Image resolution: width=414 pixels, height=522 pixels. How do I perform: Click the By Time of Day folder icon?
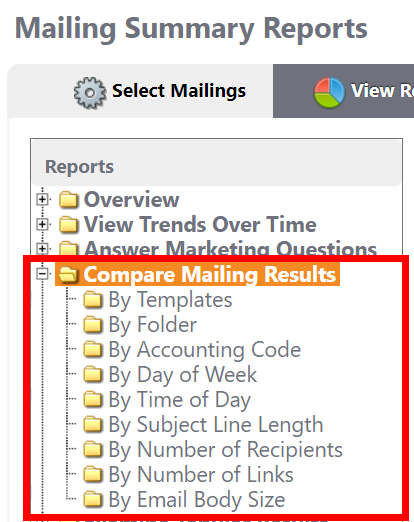93,399
